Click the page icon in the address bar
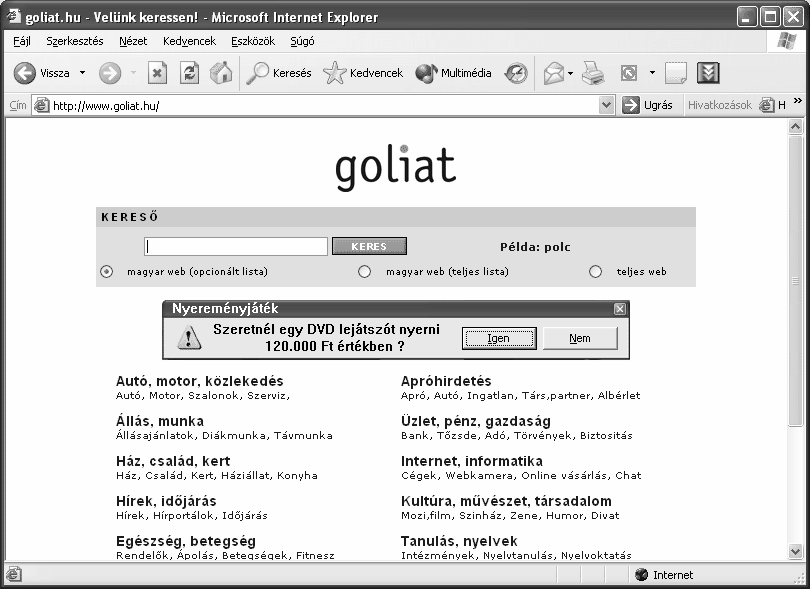 coord(41,105)
